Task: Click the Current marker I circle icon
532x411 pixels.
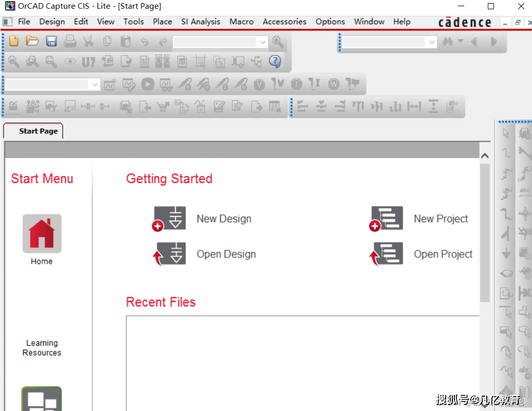Action: [297, 84]
